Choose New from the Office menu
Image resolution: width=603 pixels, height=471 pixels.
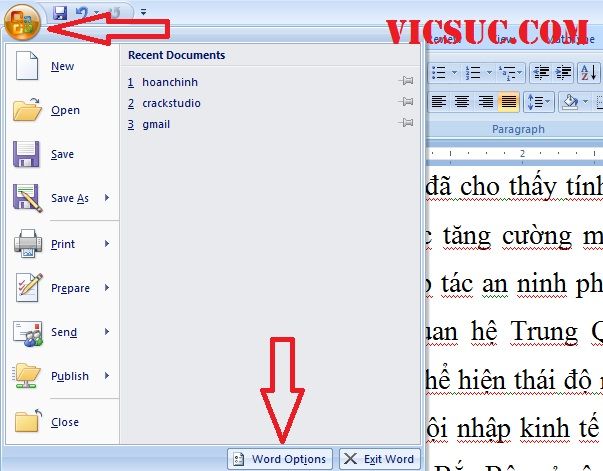62,66
